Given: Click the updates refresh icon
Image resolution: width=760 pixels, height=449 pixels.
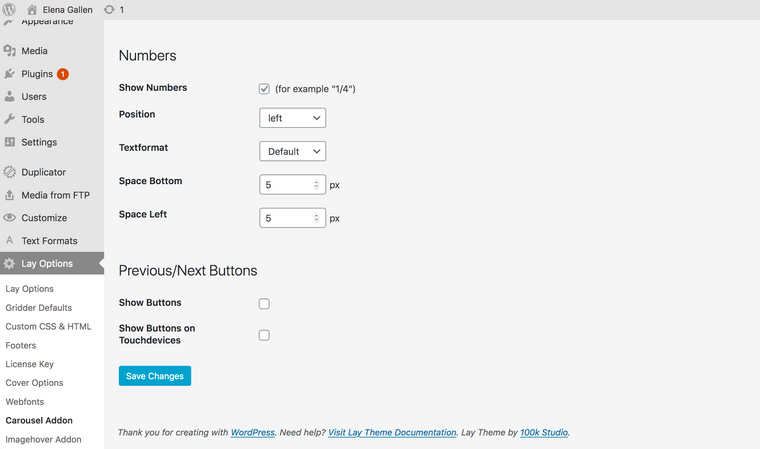Looking at the screenshot, I should click(109, 9).
